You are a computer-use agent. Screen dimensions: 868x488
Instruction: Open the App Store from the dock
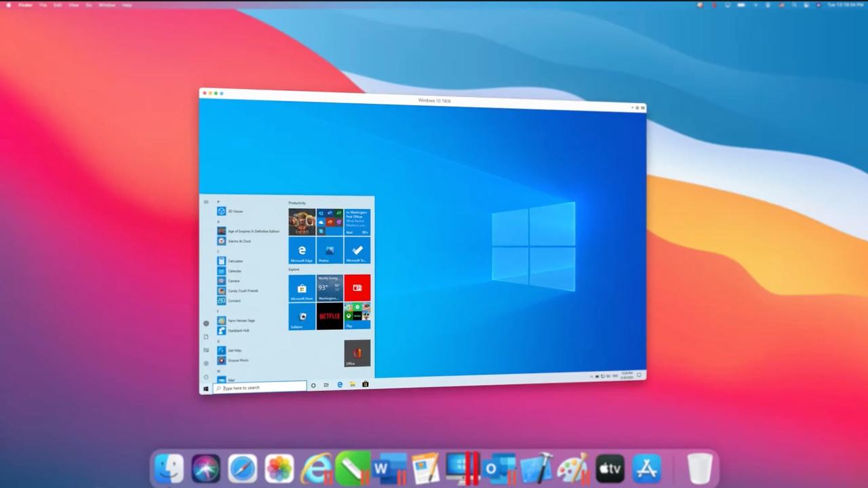[x=646, y=469]
